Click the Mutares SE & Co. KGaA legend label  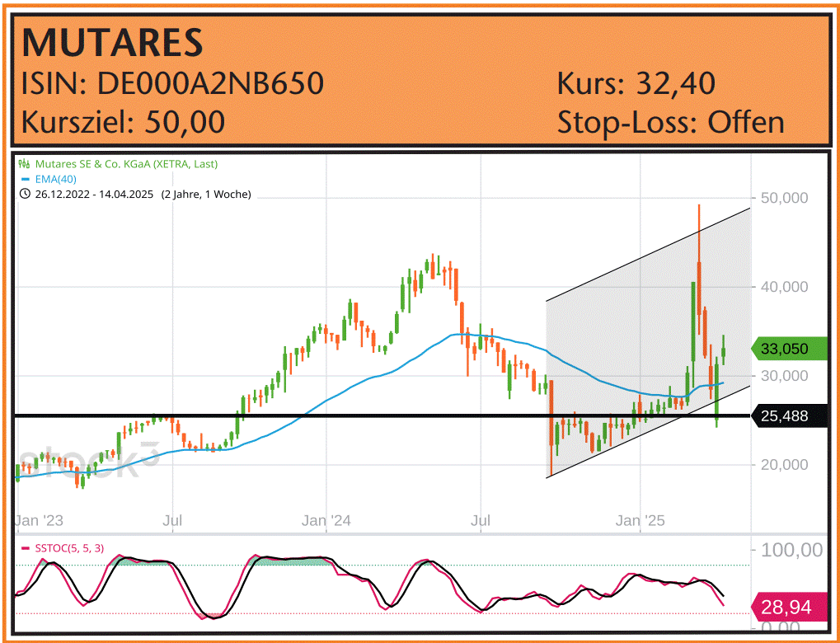tap(126, 165)
